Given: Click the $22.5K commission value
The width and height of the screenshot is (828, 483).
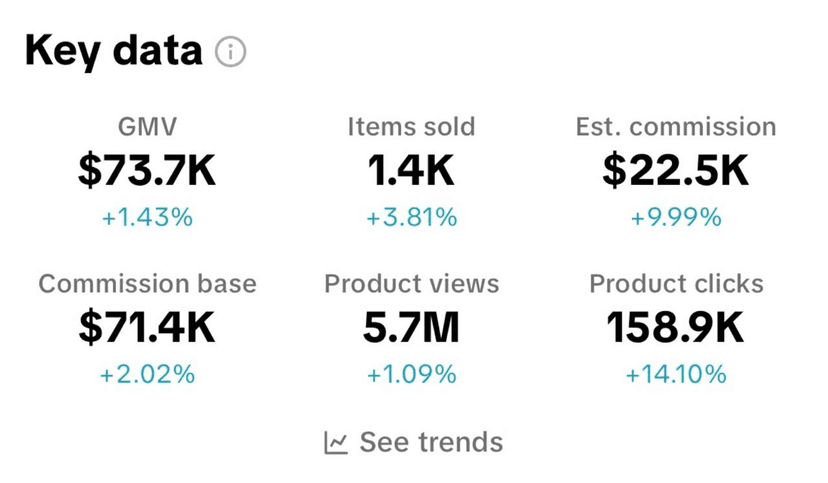Looking at the screenshot, I should 676,171.
